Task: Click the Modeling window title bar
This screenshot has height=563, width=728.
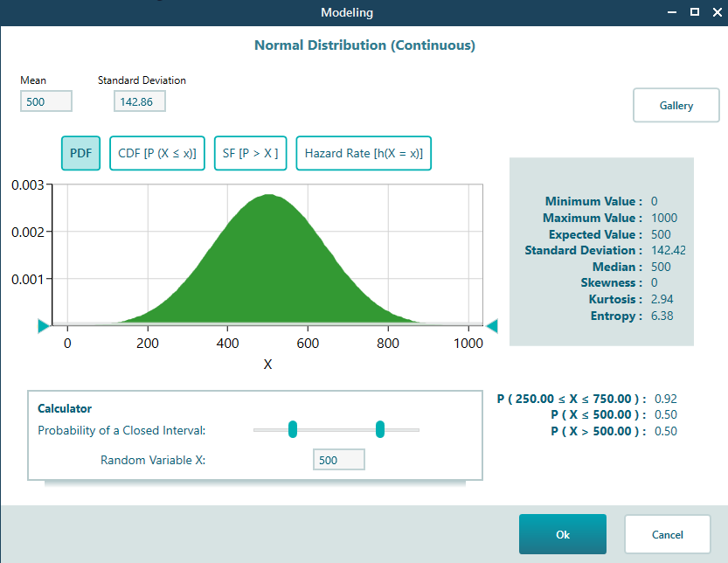Action: point(346,12)
